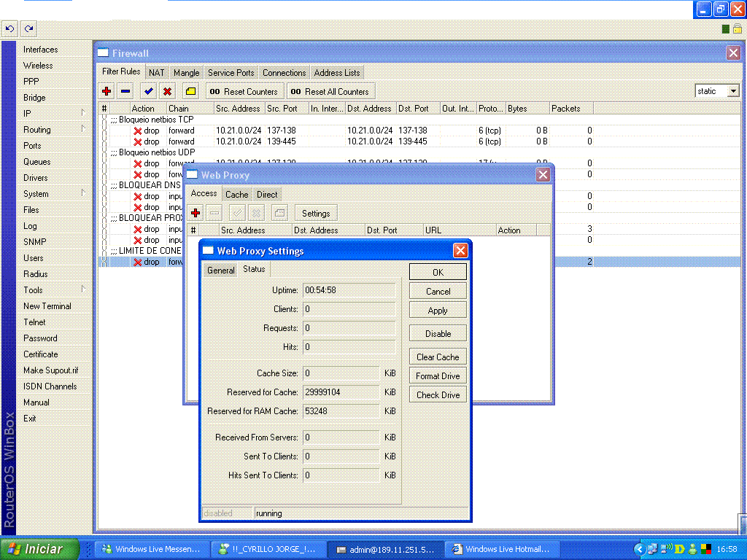Click the Format Drive button
The height and width of the screenshot is (560, 747).
[x=438, y=376]
